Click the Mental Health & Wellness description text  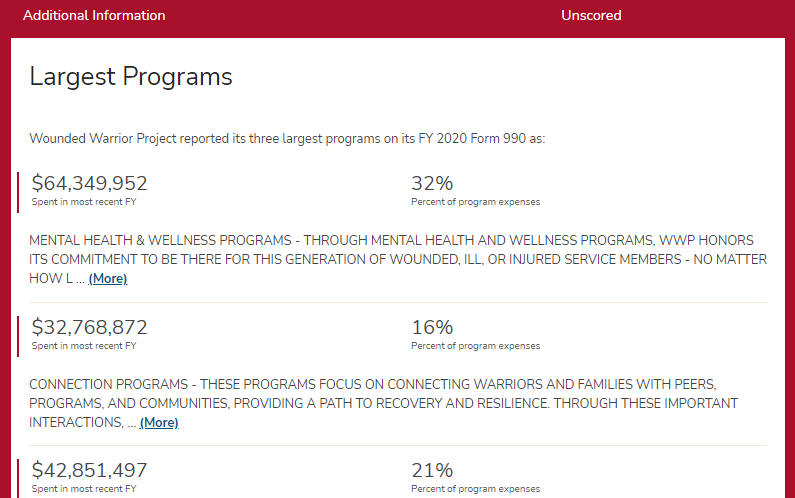[398, 259]
